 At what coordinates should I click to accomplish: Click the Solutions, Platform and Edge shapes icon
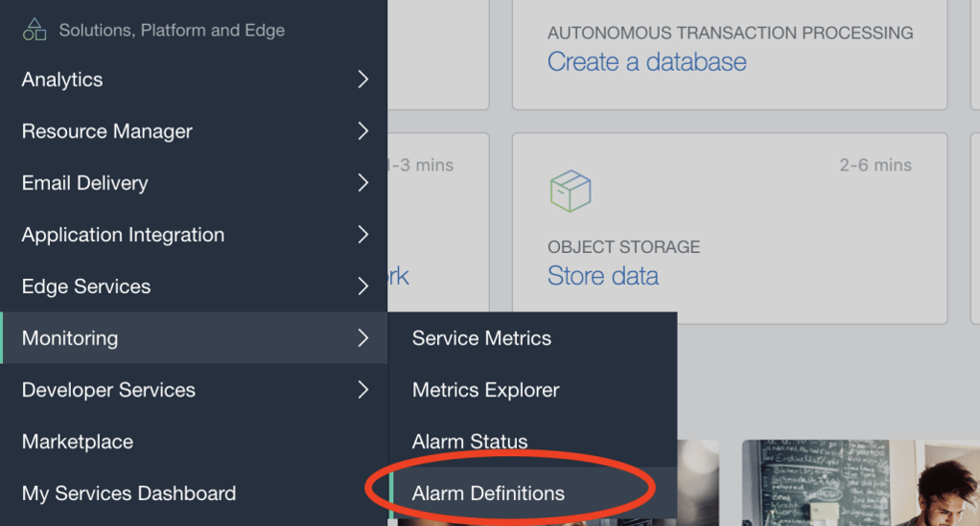click(35, 30)
